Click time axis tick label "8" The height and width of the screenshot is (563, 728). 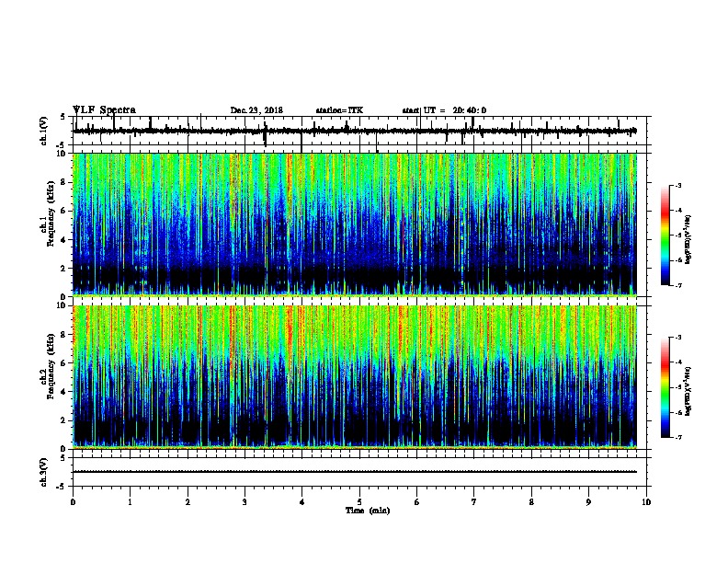531,502
